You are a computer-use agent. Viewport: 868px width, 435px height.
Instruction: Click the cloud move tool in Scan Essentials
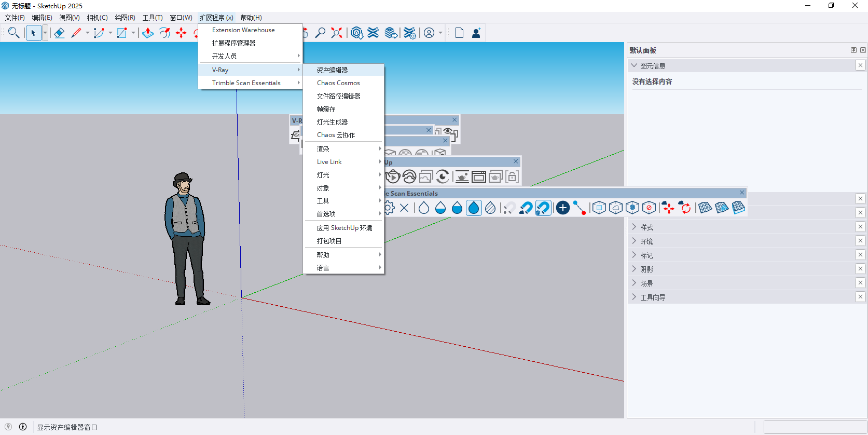[668, 208]
